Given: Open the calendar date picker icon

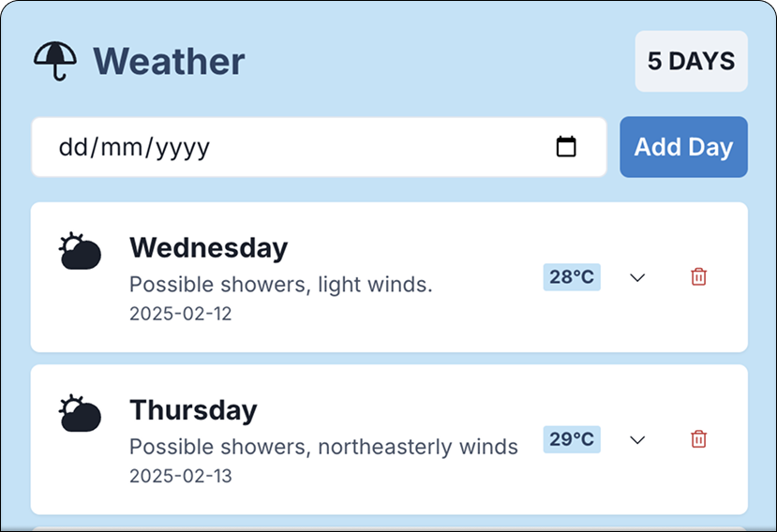Looking at the screenshot, I should pos(566,147).
